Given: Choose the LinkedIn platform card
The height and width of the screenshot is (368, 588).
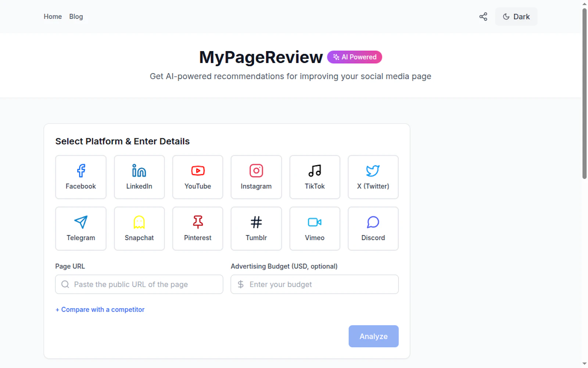Looking at the screenshot, I should pyautogui.click(x=139, y=177).
